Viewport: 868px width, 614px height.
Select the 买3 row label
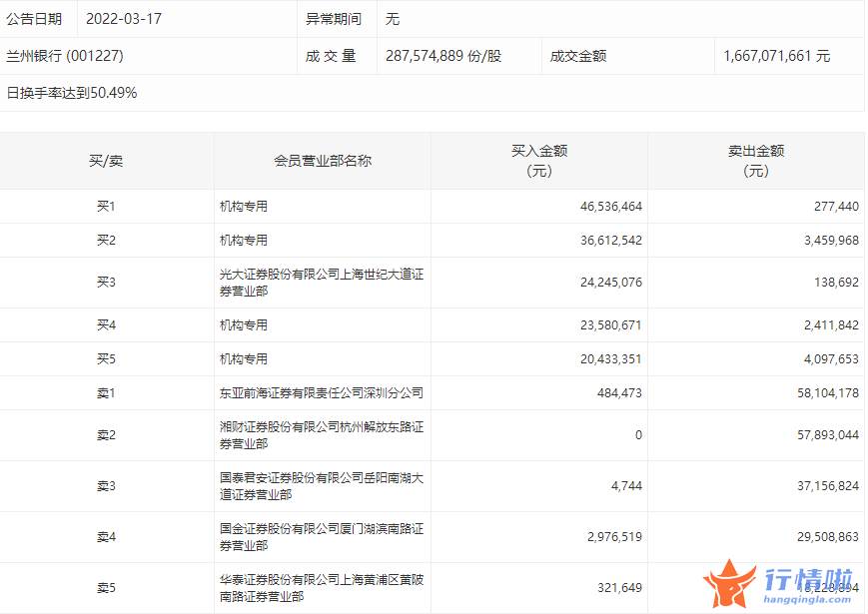[106, 283]
